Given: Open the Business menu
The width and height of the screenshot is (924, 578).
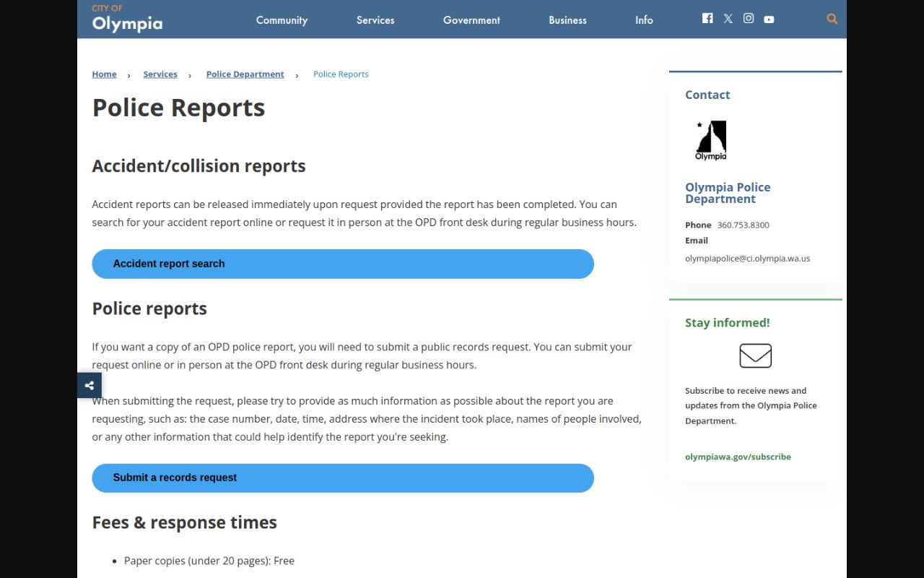Looking at the screenshot, I should (x=567, y=20).
